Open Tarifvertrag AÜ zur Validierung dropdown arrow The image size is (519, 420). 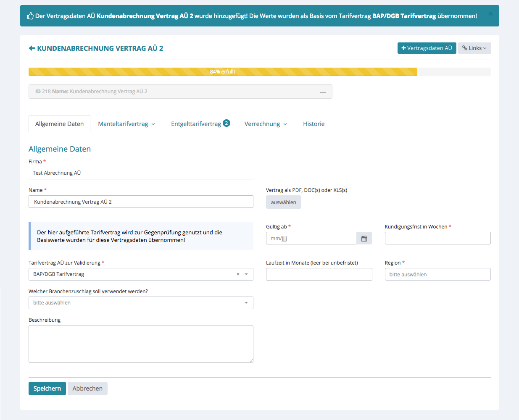coord(246,274)
